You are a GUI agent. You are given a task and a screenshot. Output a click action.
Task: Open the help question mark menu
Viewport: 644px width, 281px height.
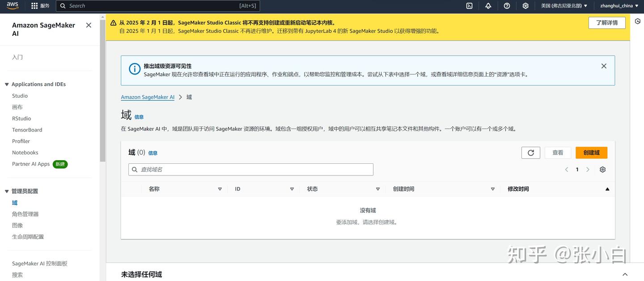(507, 6)
